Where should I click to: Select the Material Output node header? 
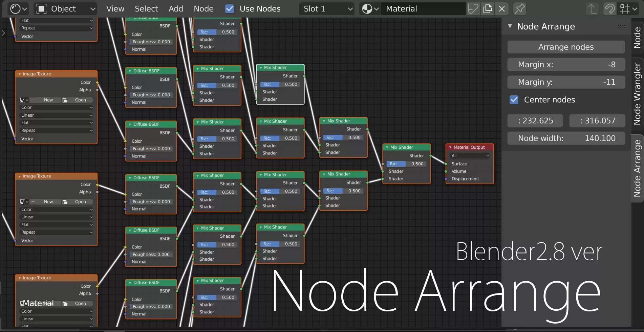pos(470,147)
